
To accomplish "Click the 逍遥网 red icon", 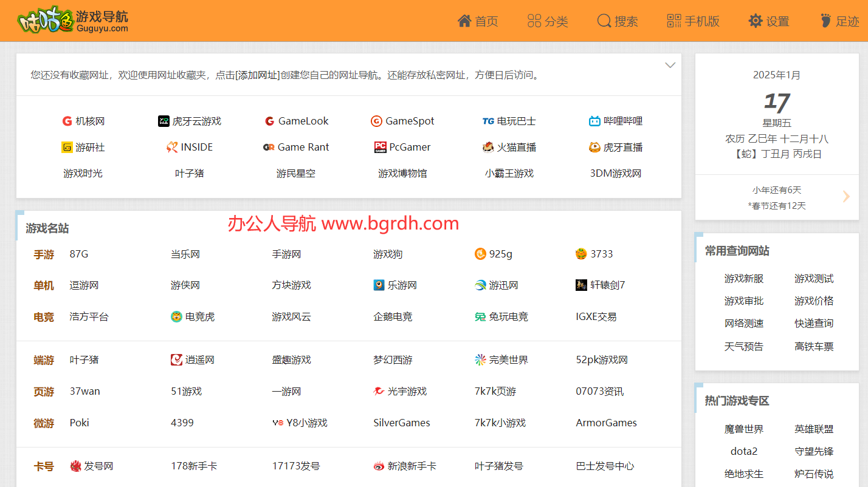I will (176, 359).
